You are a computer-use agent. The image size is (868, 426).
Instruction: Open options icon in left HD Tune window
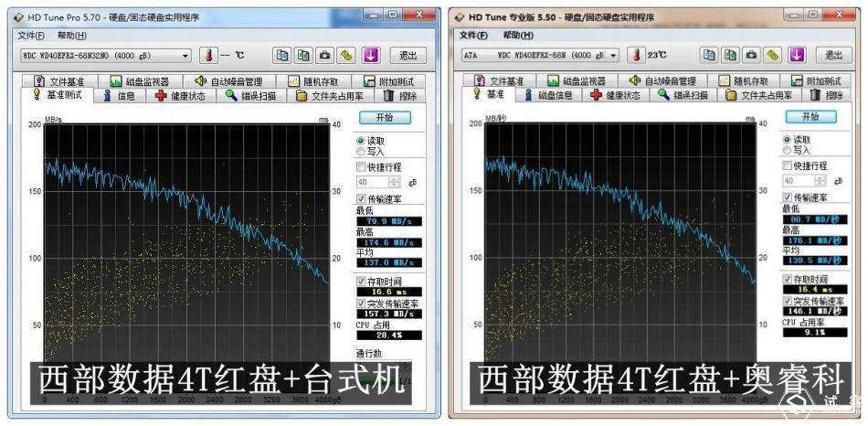click(x=346, y=56)
